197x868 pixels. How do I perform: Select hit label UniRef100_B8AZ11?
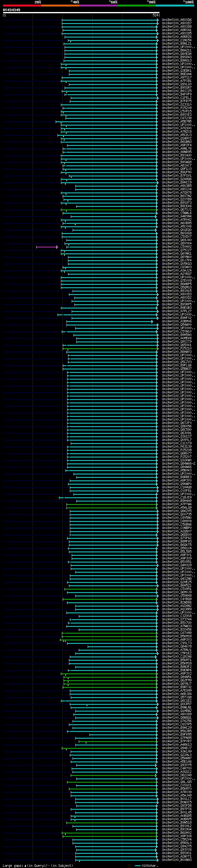(x=177, y=50)
